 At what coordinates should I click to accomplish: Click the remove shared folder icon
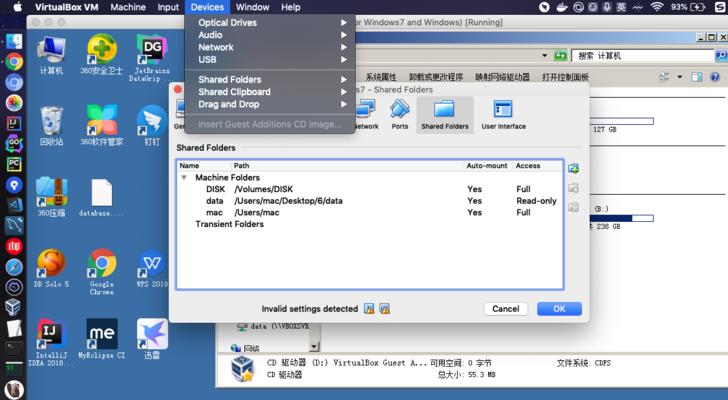point(573,207)
